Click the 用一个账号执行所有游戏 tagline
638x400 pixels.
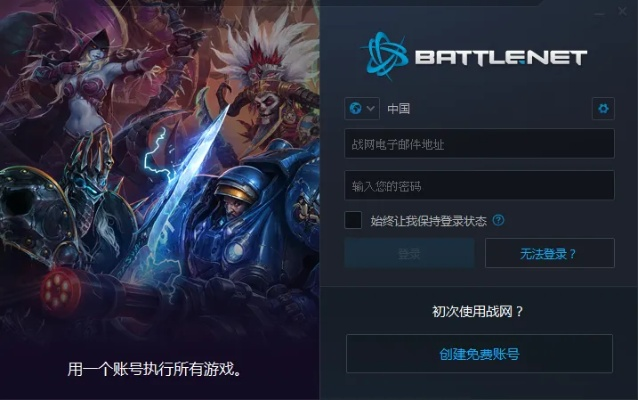pyautogui.click(x=155, y=369)
